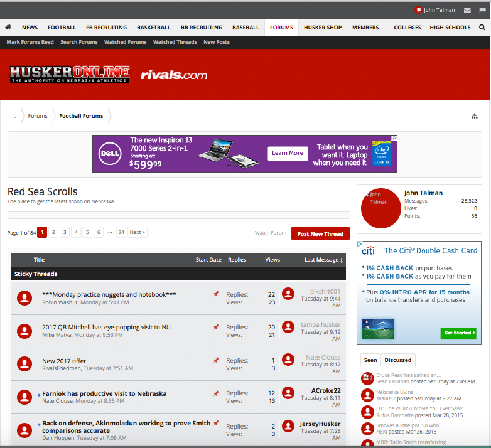Click HuskerOnline logo in banner
The width and height of the screenshot is (491, 448).
click(70, 75)
